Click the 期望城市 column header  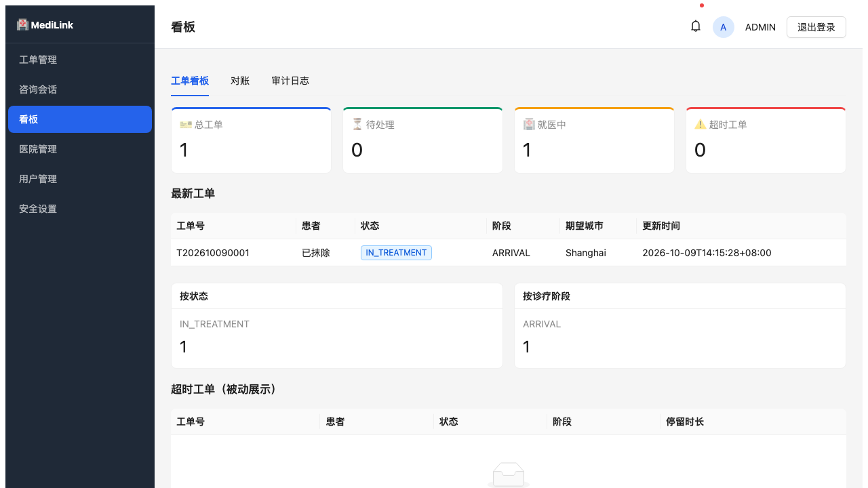585,226
